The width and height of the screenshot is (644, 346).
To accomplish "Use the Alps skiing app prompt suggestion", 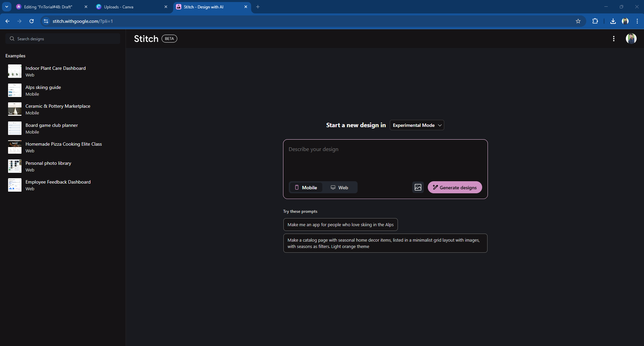I will pyautogui.click(x=340, y=225).
